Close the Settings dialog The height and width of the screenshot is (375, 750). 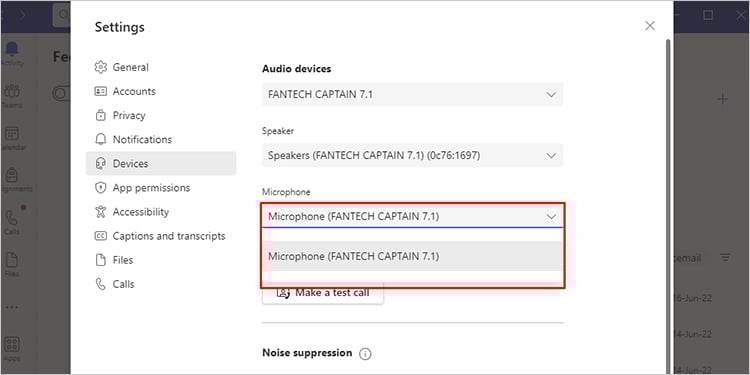click(650, 26)
